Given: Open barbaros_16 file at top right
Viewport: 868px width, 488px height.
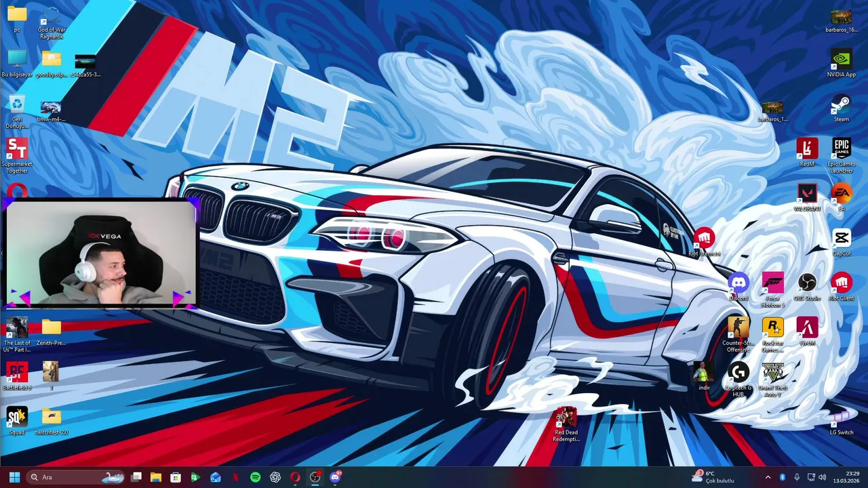Looking at the screenshot, I should 842,20.
